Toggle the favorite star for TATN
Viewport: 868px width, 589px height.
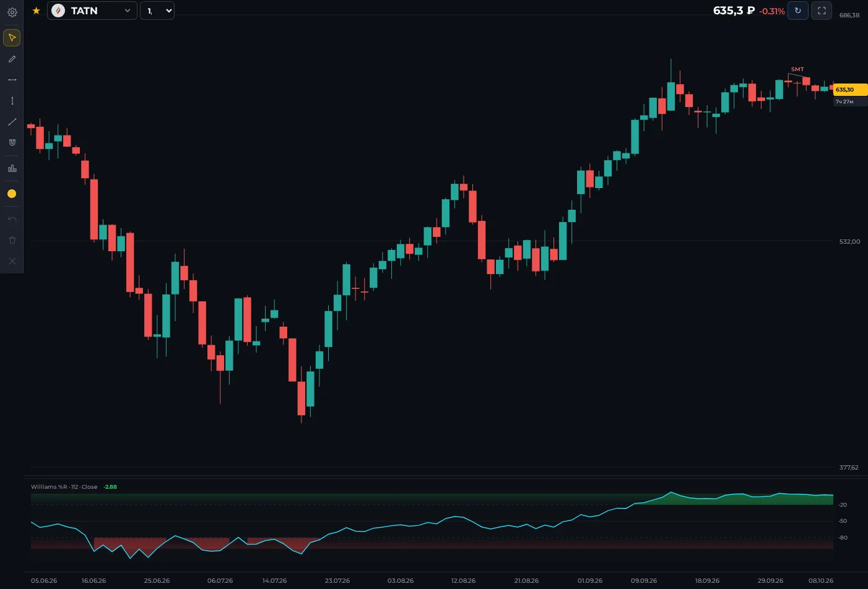tap(37, 11)
